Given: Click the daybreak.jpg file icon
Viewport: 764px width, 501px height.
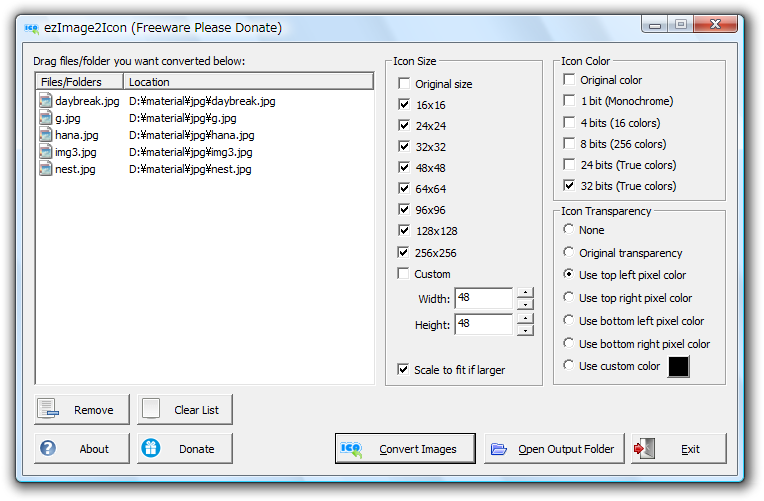Looking at the screenshot, I should click(46, 101).
